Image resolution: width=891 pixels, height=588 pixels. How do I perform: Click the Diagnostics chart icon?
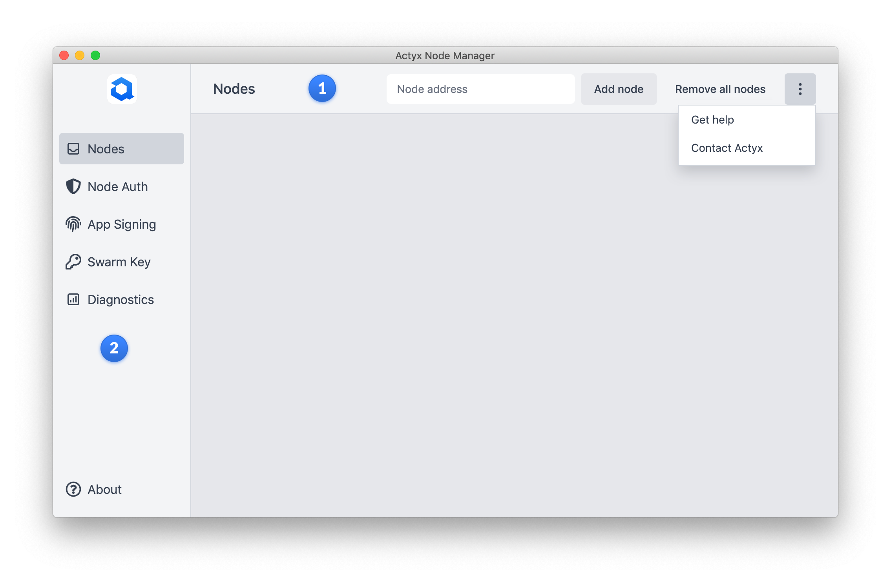coord(73,299)
